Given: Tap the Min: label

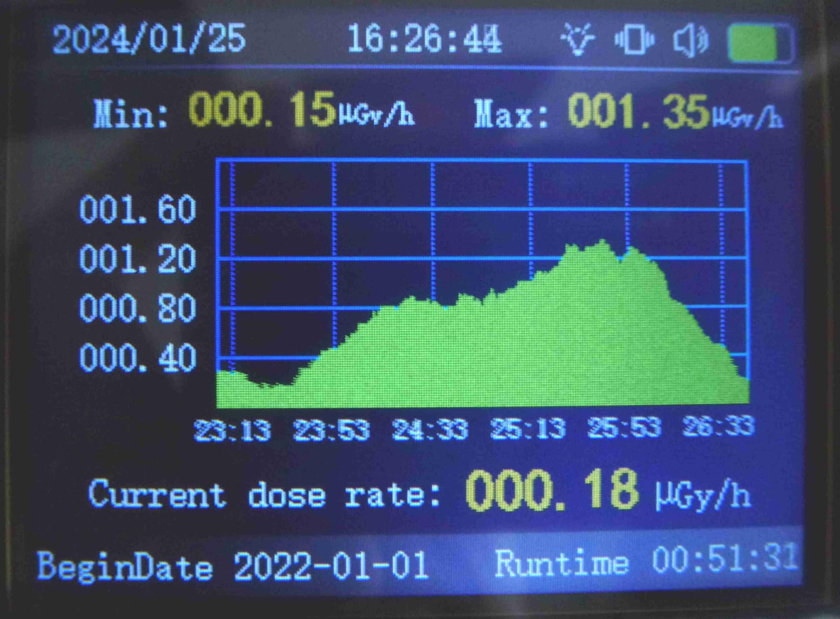Looking at the screenshot, I should point(131,113).
